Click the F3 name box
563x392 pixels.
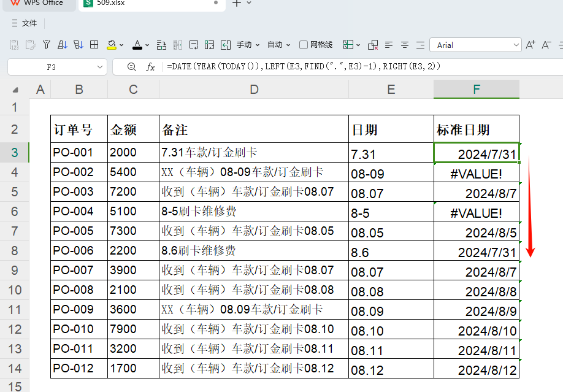coord(52,67)
